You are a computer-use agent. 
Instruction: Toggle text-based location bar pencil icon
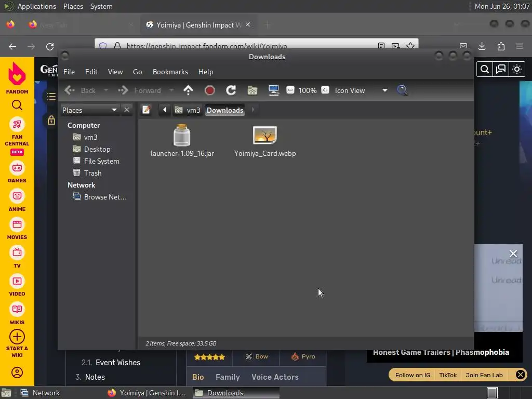coord(146,110)
